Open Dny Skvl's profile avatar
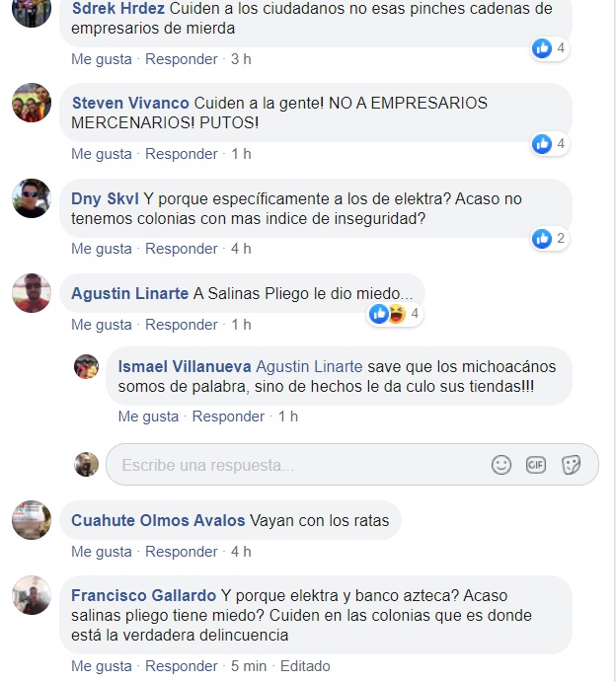Viewport: 616px width, 682px height. click(x=32, y=198)
